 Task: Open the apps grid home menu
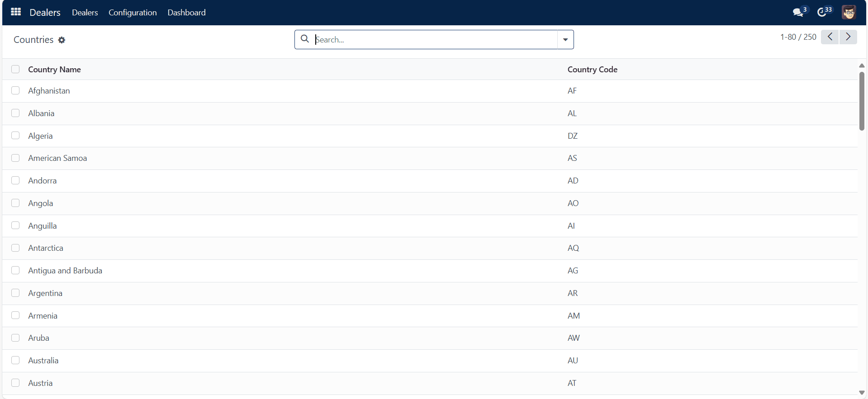pyautogui.click(x=16, y=12)
